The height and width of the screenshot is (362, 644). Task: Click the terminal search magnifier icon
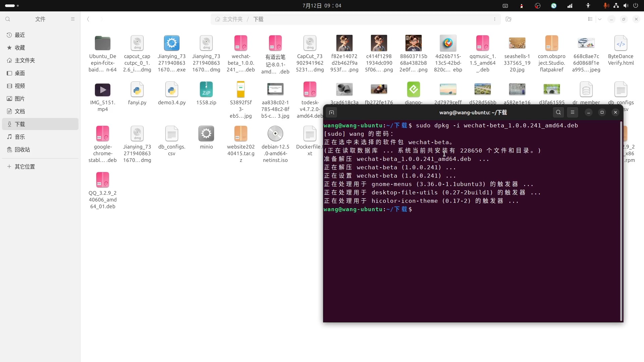tap(558, 113)
